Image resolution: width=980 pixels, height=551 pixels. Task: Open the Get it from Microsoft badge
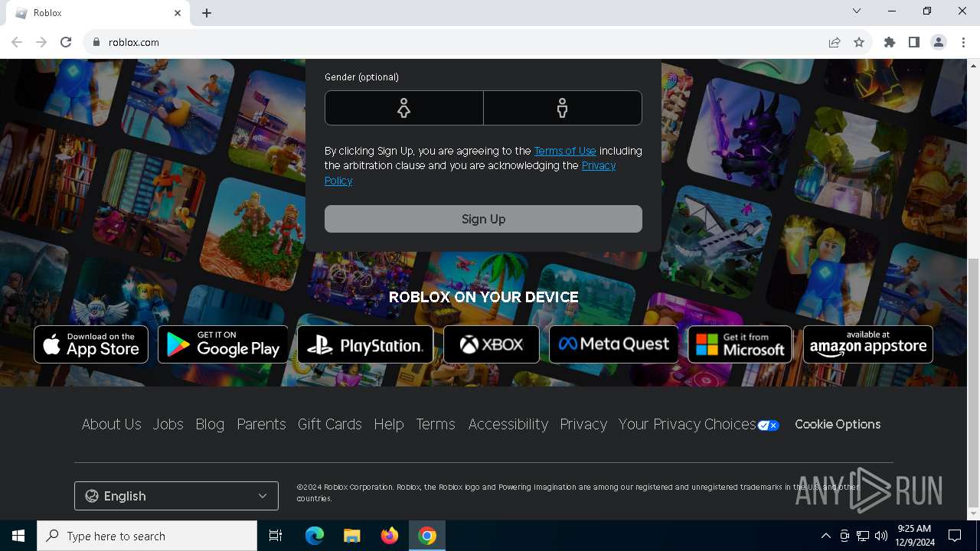pyautogui.click(x=740, y=344)
